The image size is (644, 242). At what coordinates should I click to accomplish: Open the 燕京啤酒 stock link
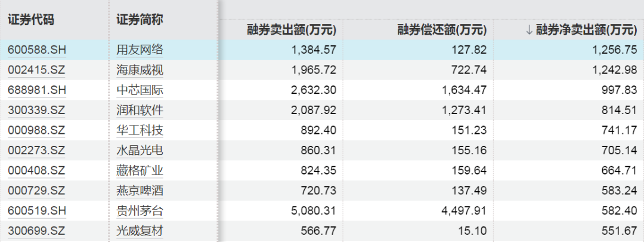140,191
